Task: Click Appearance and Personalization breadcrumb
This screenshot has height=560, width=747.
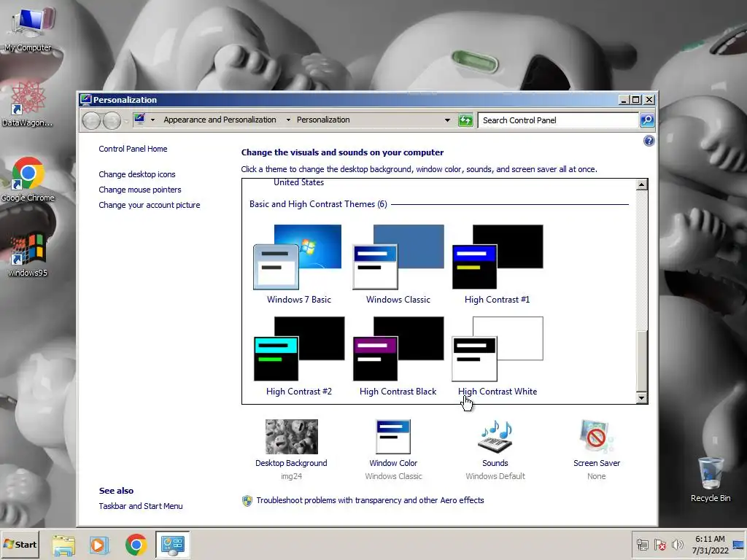Action: (220, 120)
